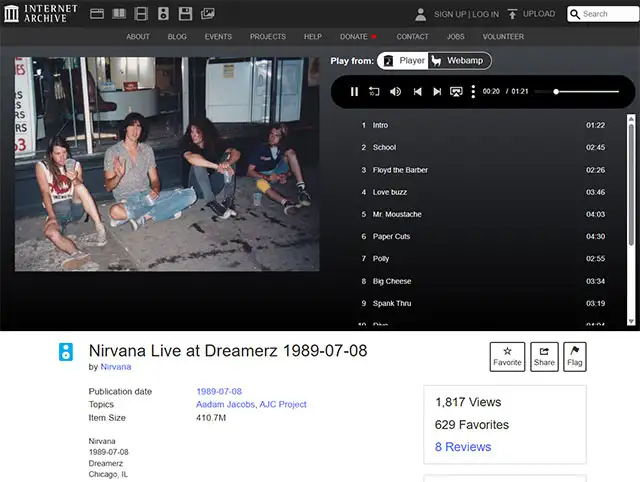The image size is (640, 482).
Task: Open the Video film-strip icon
Action: point(141,14)
